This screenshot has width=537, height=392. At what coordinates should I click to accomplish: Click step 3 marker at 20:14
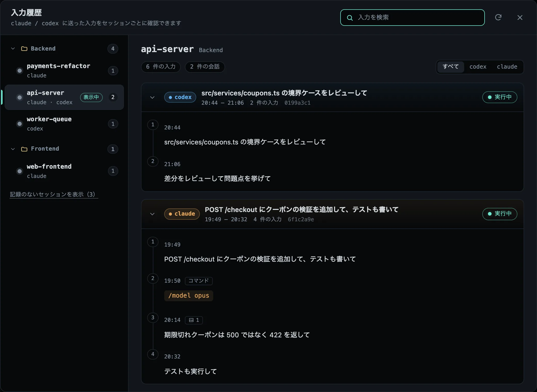coord(153,317)
